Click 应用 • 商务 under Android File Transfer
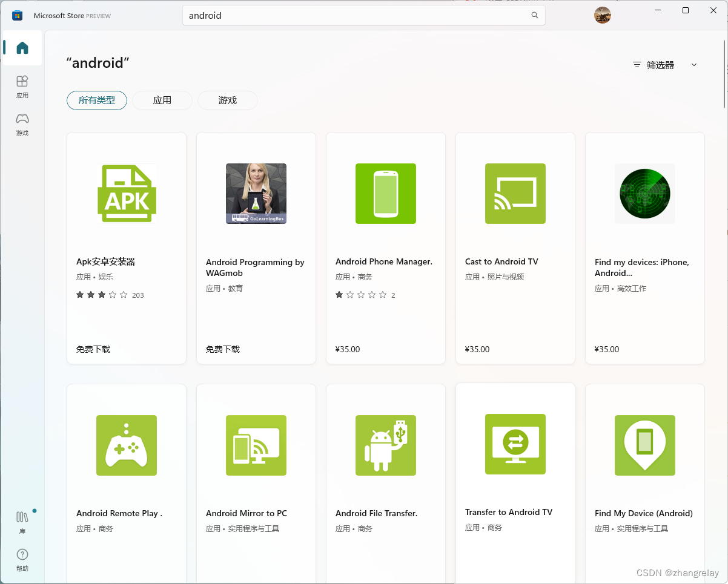The image size is (728, 584). (x=354, y=529)
